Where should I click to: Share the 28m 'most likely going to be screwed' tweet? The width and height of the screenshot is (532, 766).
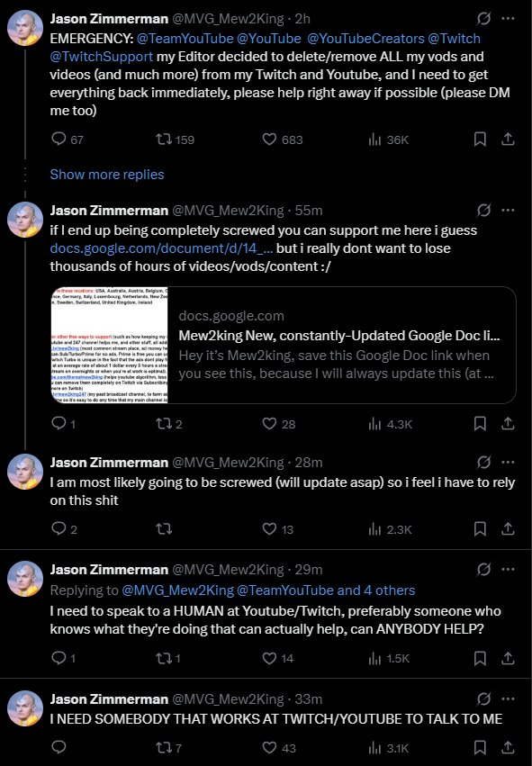click(x=508, y=528)
